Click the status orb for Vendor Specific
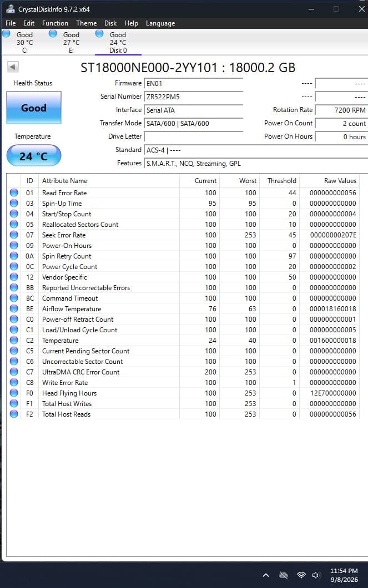 point(14,277)
